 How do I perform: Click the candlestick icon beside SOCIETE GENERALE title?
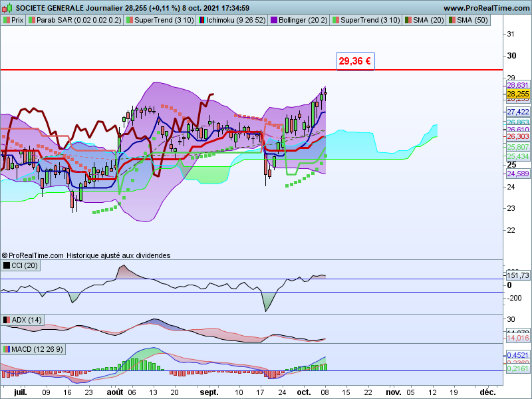click(7, 7)
